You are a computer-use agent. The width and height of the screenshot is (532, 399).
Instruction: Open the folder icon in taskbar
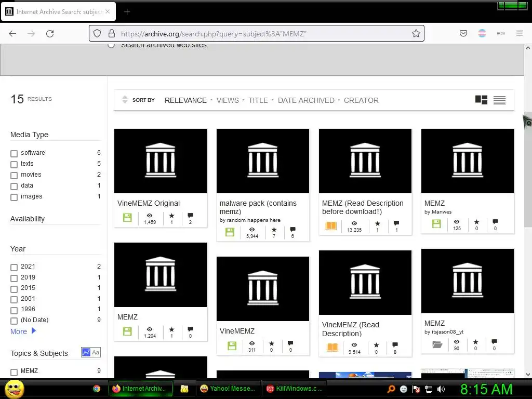[x=184, y=389]
